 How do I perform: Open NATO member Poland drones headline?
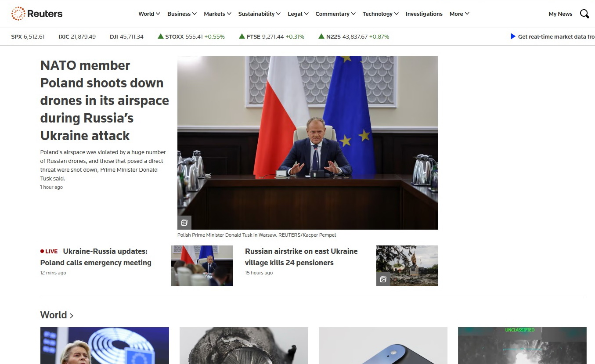click(x=104, y=101)
